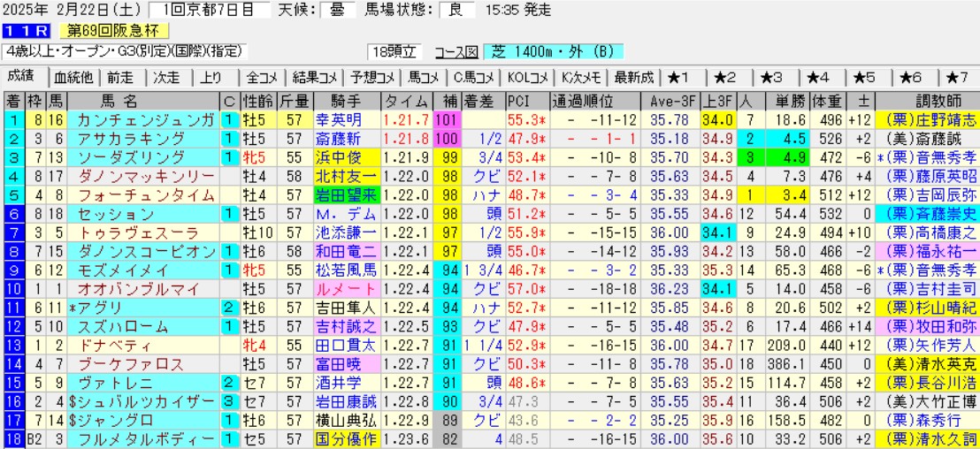This screenshot has height=449, width=980.
Task: Open the 前走 tab
Action: [x=122, y=77]
